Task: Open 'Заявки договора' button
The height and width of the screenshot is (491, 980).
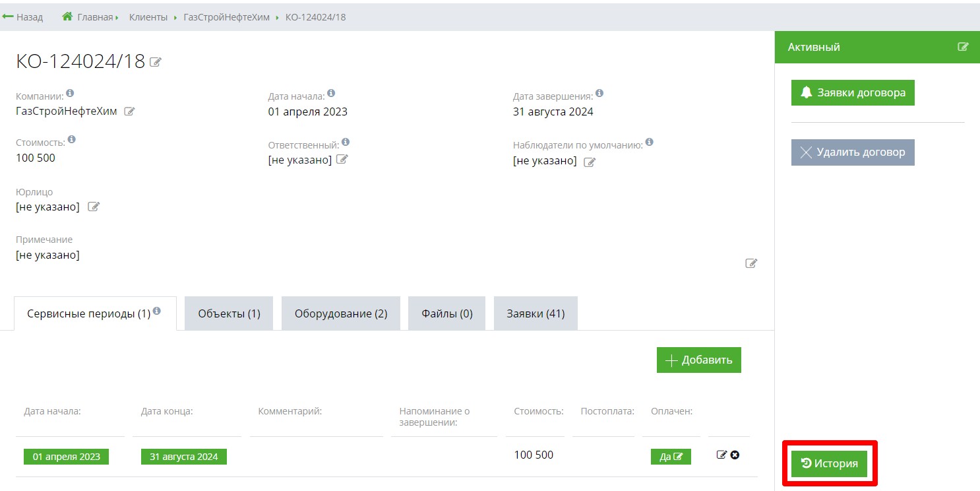Action: [x=853, y=92]
